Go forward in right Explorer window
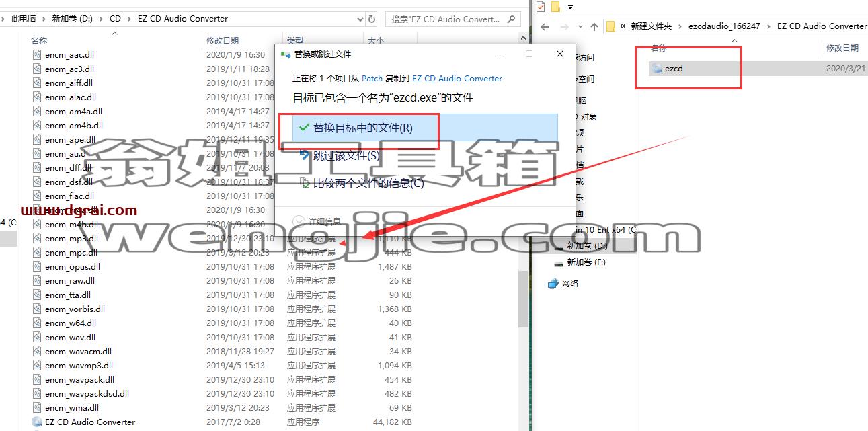Screen dimensions: 868x431 pyautogui.click(x=565, y=26)
